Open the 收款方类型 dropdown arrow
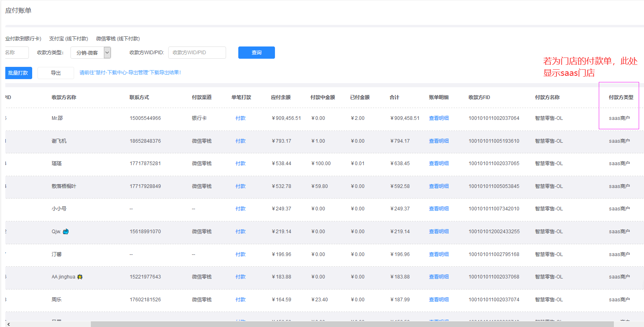Viewport: 644px width, 327px height. tap(107, 53)
